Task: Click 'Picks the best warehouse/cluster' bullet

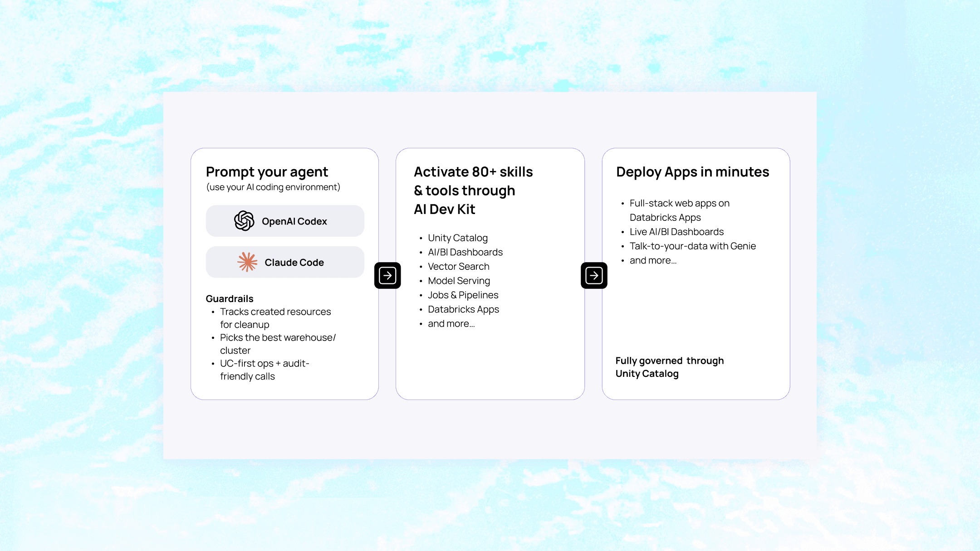Action: [278, 344]
